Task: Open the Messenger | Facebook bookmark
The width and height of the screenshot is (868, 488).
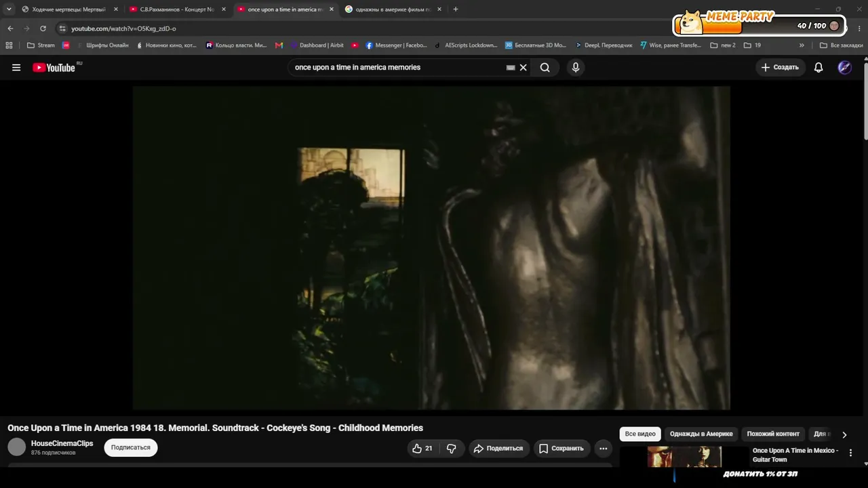Action: [x=397, y=45]
